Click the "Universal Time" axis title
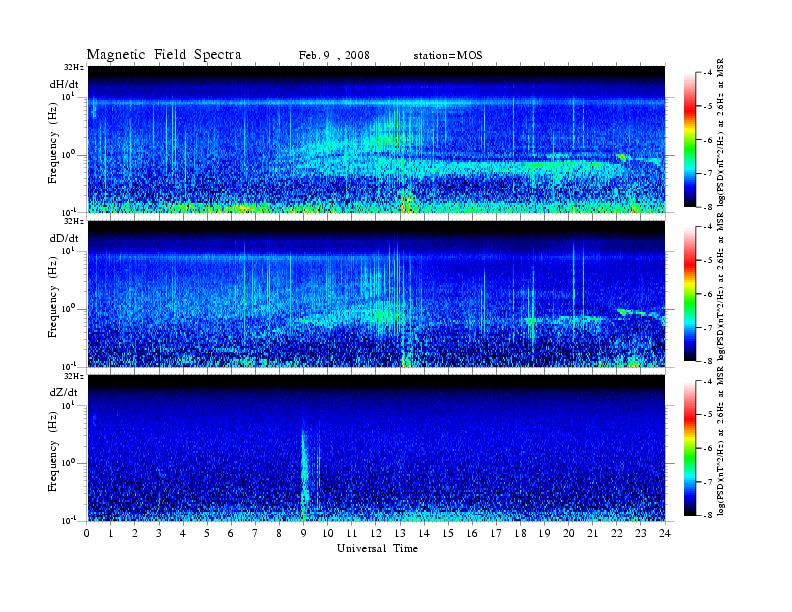The height and width of the screenshot is (612, 792). pos(377,548)
